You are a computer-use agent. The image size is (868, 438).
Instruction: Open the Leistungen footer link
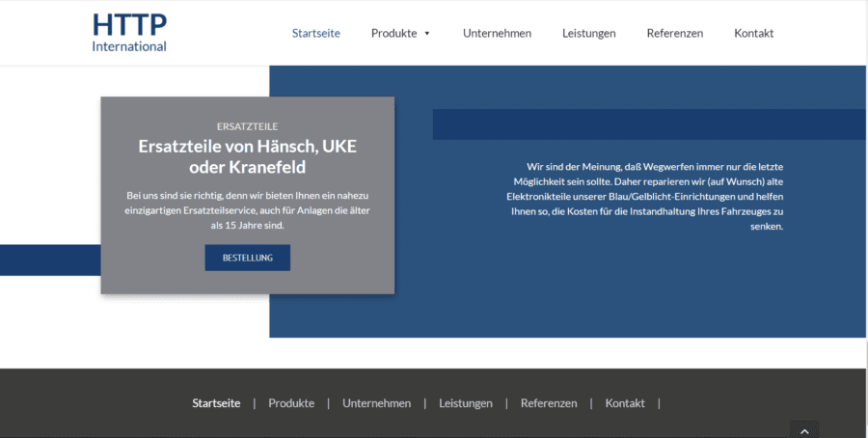[x=466, y=403]
